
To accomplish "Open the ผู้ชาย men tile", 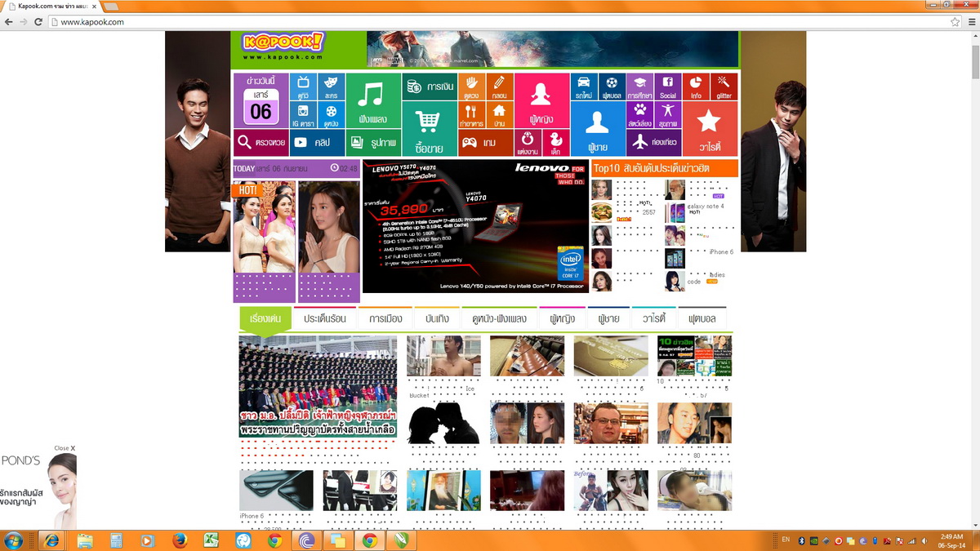I will tap(598, 128).
